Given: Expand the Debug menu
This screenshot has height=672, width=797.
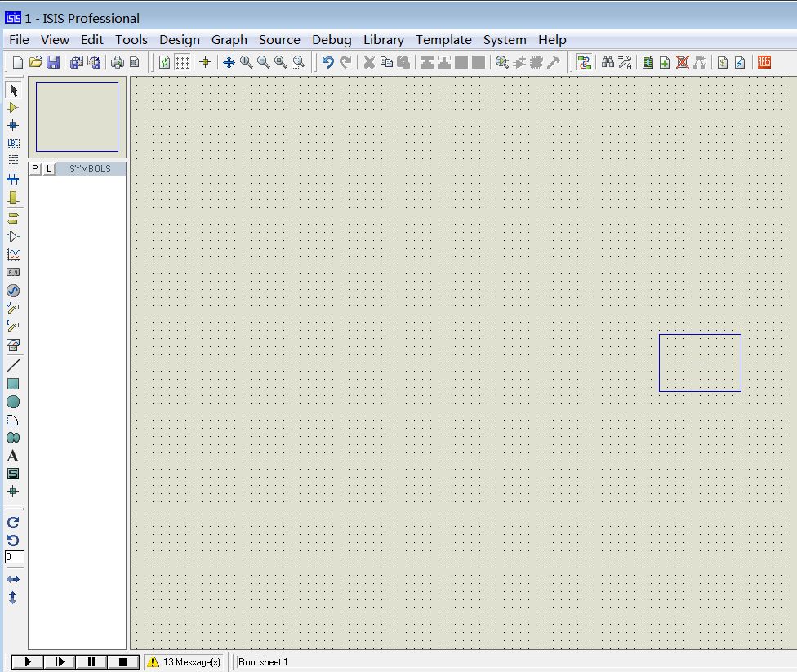Looking at the screenshot, I should click(332, 40).
